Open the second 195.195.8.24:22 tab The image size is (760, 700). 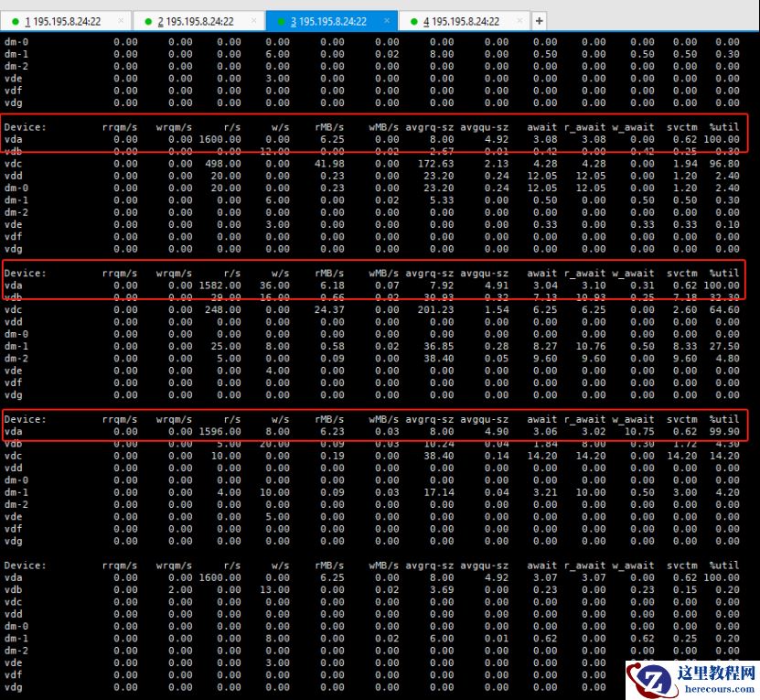[195, 21]
